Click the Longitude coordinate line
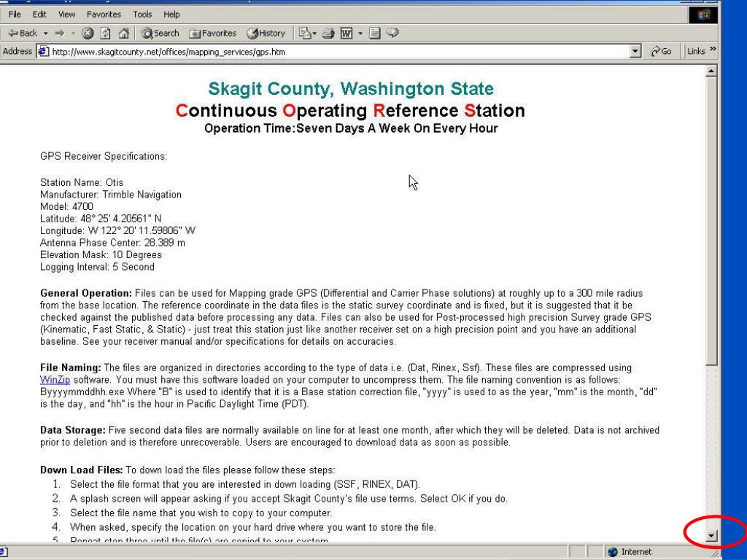The image size is (747, 560). pos(117,231)
